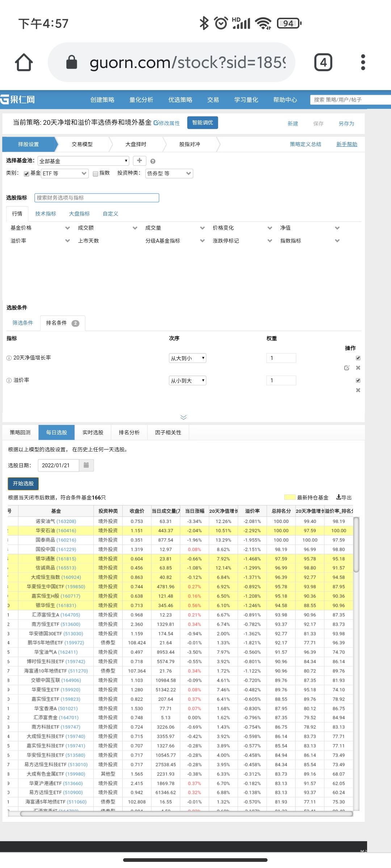Open 从小到大 order dropdown
The height and width of the screenshot is (868, 391).
click(x=188, y=380)
